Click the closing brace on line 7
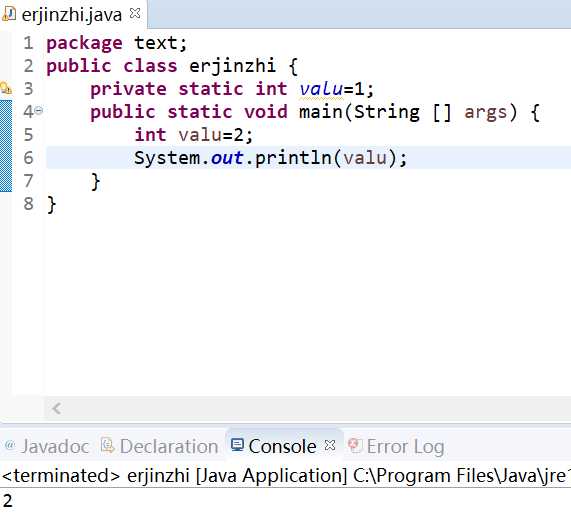The image size is (571, 515). click(95, 181)
